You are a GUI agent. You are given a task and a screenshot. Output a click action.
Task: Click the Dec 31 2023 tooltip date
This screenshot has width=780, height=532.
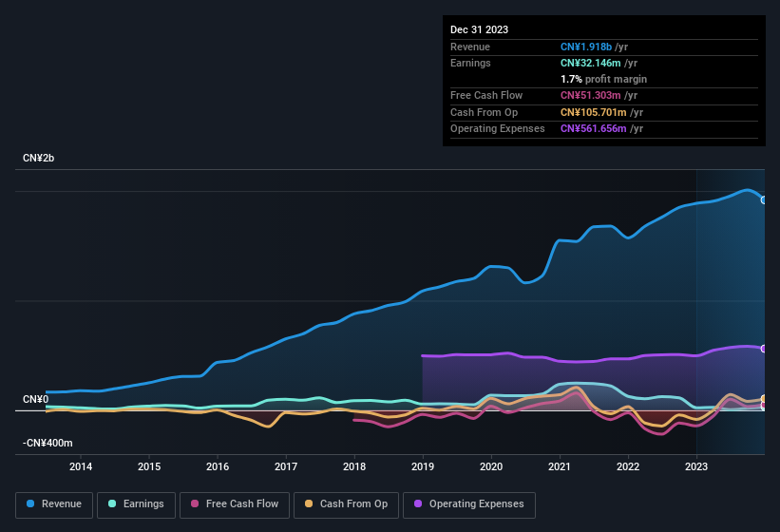coord(479,29)
